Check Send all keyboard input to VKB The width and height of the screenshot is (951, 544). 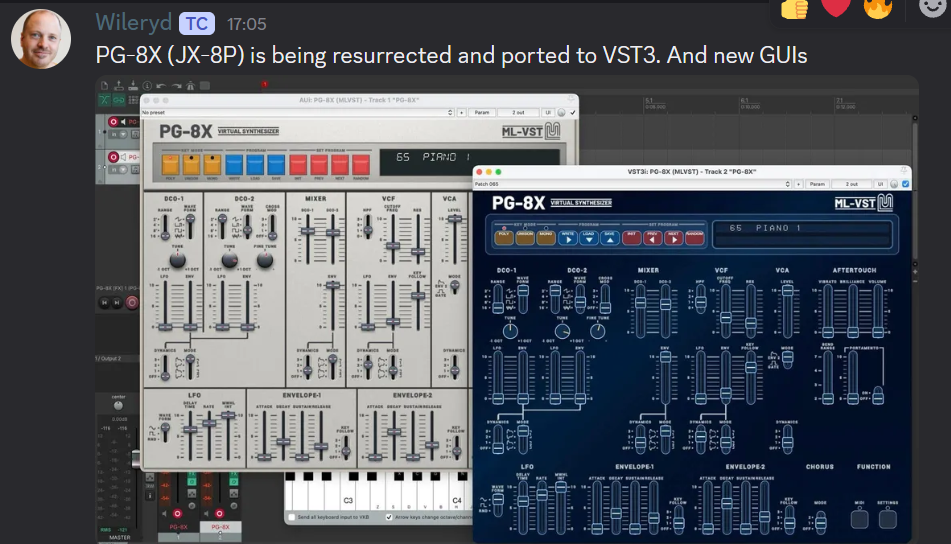(292, 517)
